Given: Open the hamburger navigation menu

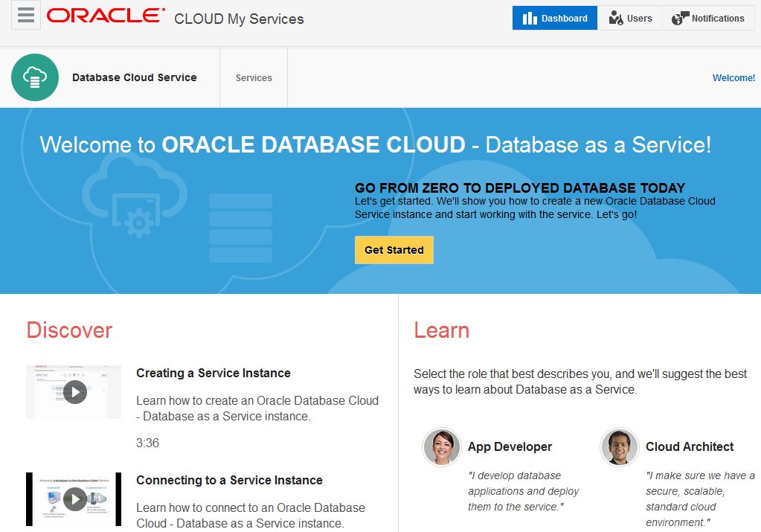Looking at the screenshot, I should coord(25,15).
